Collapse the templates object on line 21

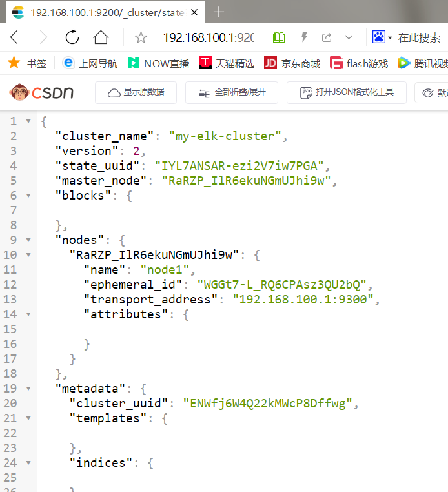(28, 418)
